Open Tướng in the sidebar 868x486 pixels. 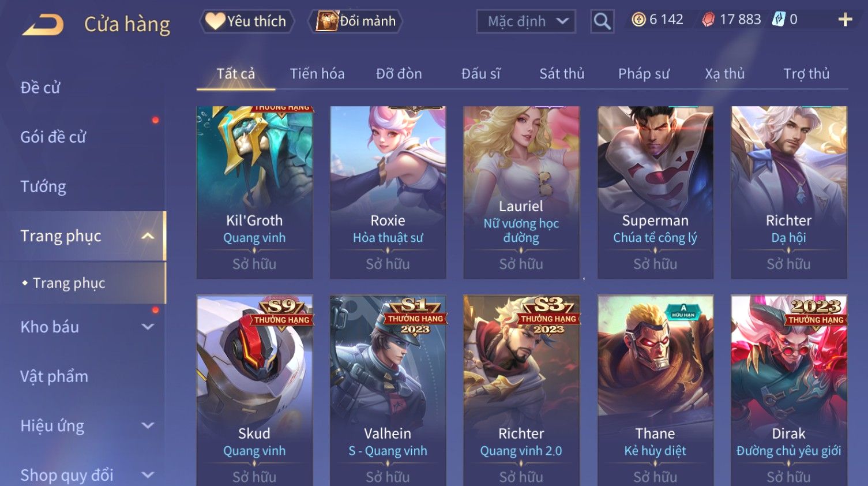tap(43, 186)
